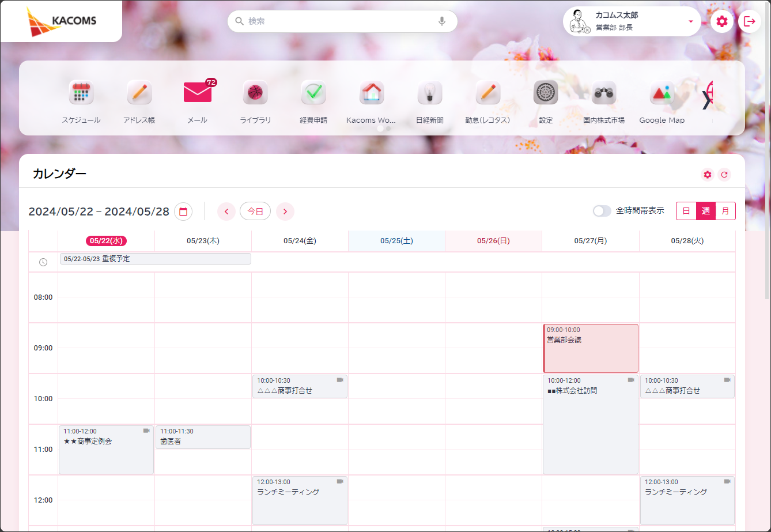Open the date picker calendar icon
Image resolution: width=771 pixels, height=532 pixels.
click(x=183, y=212)
